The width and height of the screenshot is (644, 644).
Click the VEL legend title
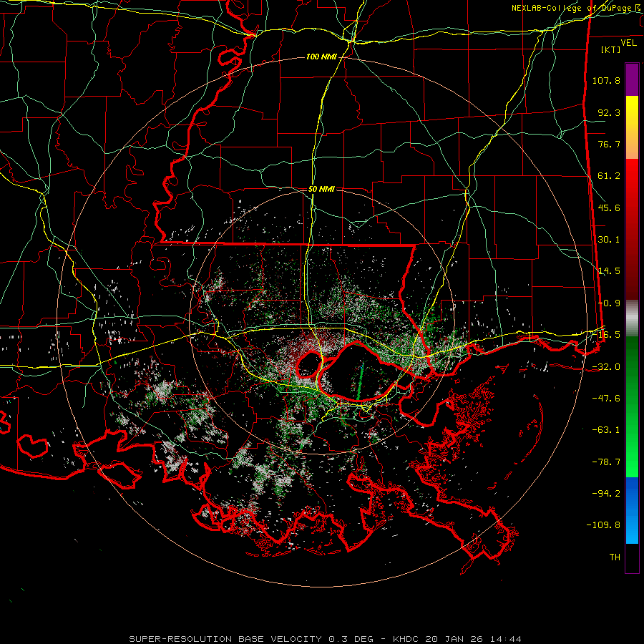pyautogui.click(x=628, y=43)
